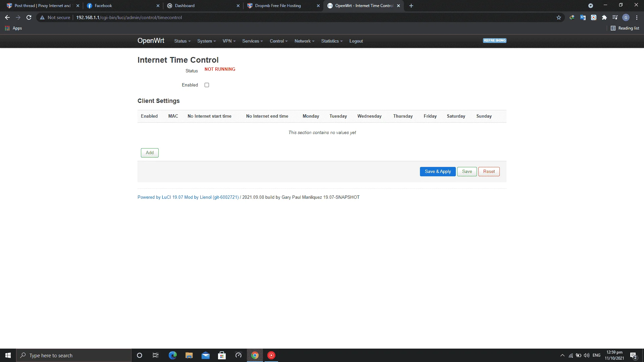Click the ENG language indicator
This screenshot has height=362, width=644.
click(x=596, y=355)
